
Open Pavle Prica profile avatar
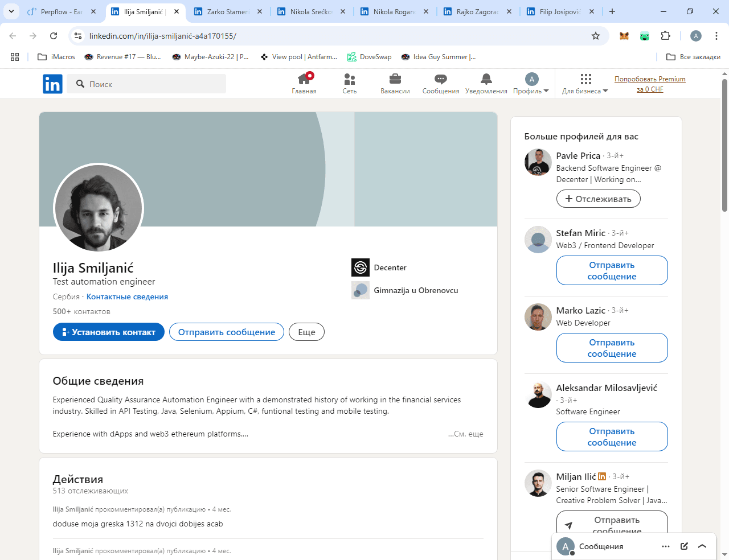538,162
